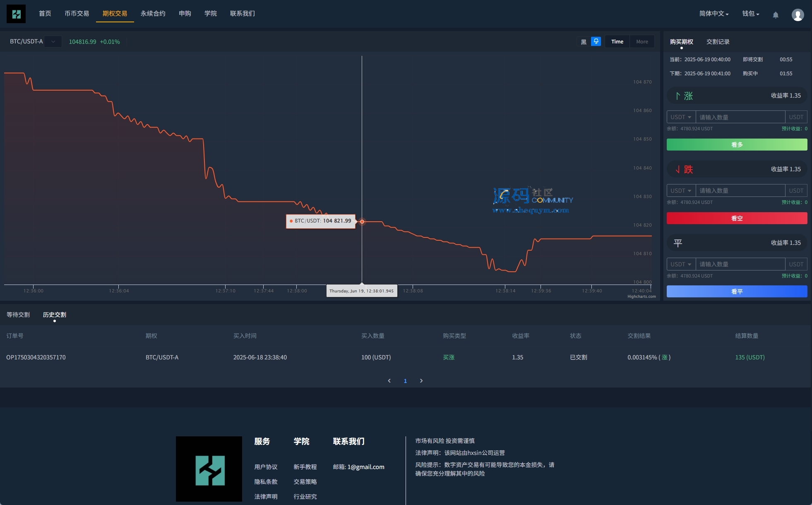Open the user avatar profile icon
Screen dimensions: 812x505
pos(798,15)
